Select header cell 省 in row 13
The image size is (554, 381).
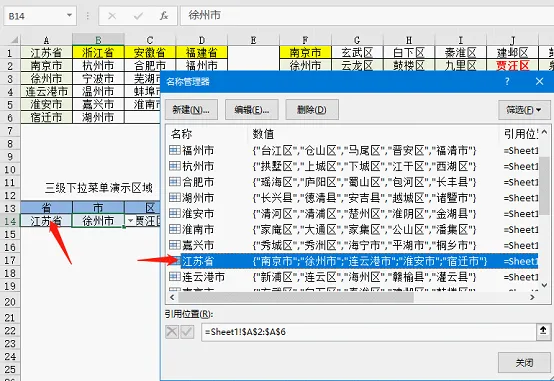click(46, 207)
